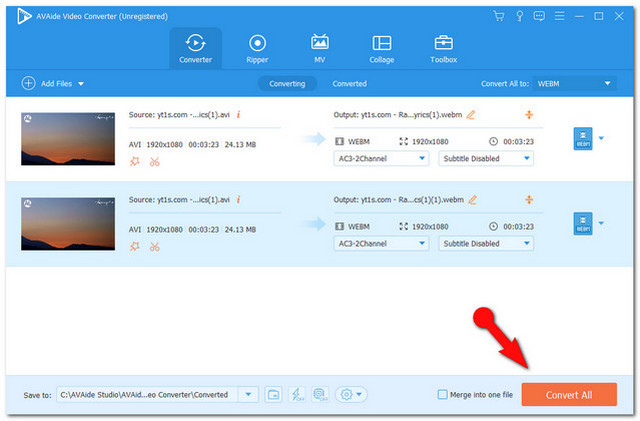The image size is (640, 421).
Task: Toggle the GPU hardware acceleration icon
Action: (320, 395)
